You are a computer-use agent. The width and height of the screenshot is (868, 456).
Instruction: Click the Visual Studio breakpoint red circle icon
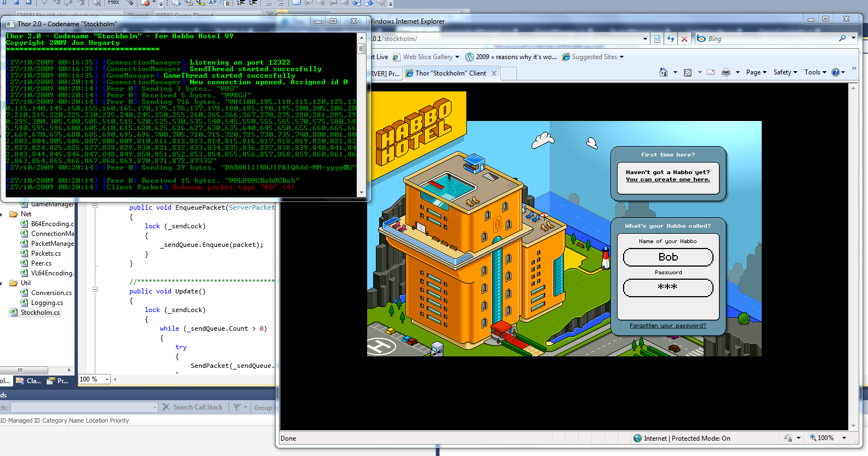146,3
